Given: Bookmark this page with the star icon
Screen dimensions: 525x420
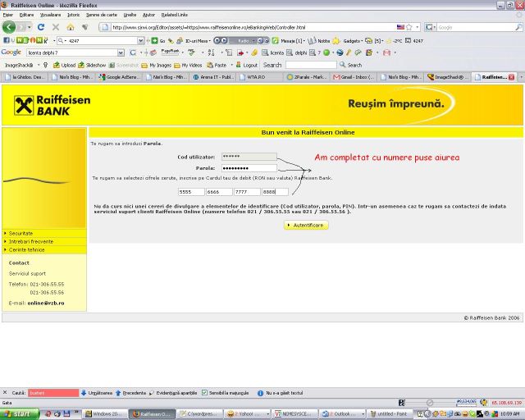Looking at the screenshot, I should [409, 27].
